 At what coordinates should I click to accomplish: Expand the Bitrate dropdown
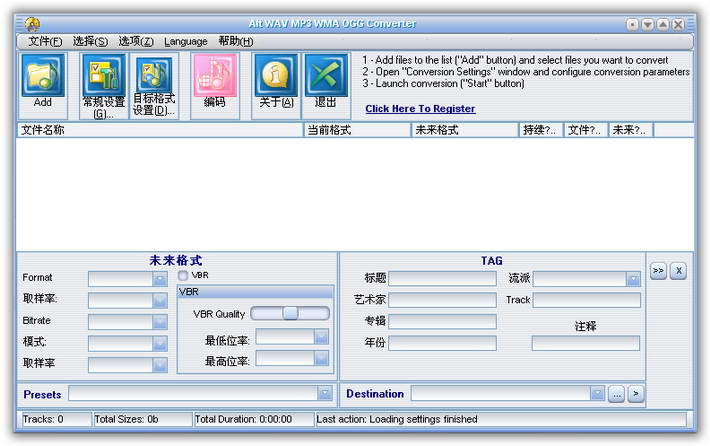coord(160,321)
